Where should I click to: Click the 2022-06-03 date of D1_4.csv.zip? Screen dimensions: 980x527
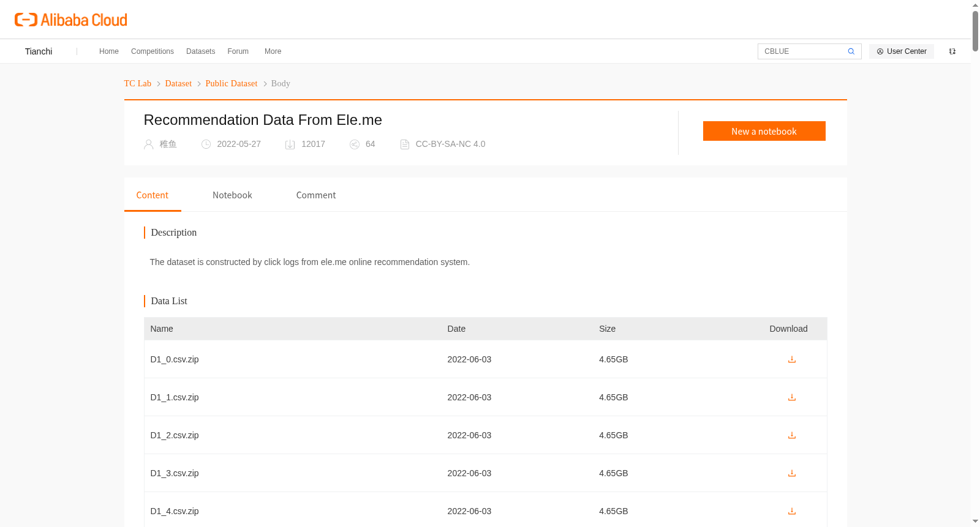[469, 511]
